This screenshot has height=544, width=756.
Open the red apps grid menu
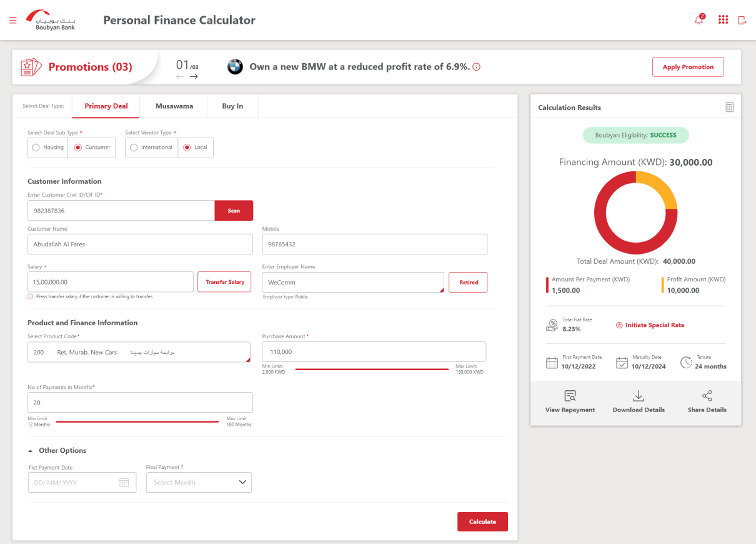(724, 20)
